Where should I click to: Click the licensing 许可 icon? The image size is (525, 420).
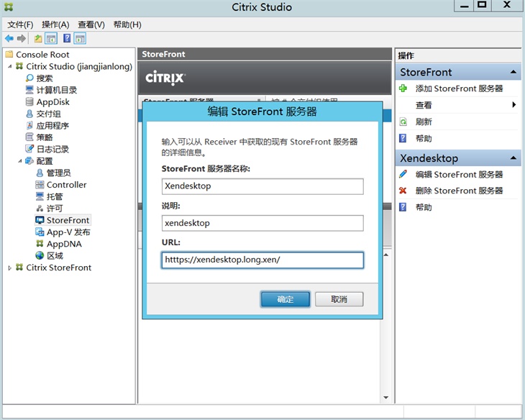point(40,209)
